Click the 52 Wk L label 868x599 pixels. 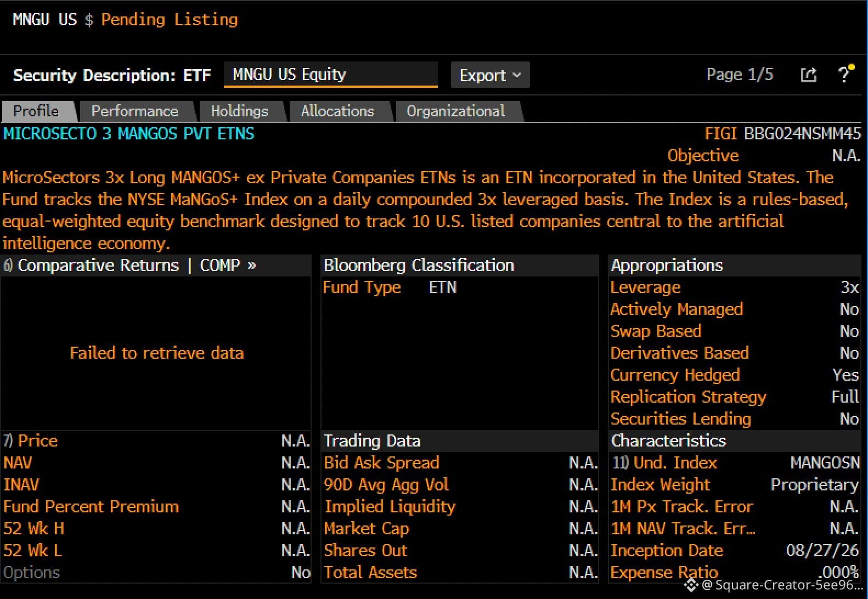pyautogui.click(x=33, y=551)
